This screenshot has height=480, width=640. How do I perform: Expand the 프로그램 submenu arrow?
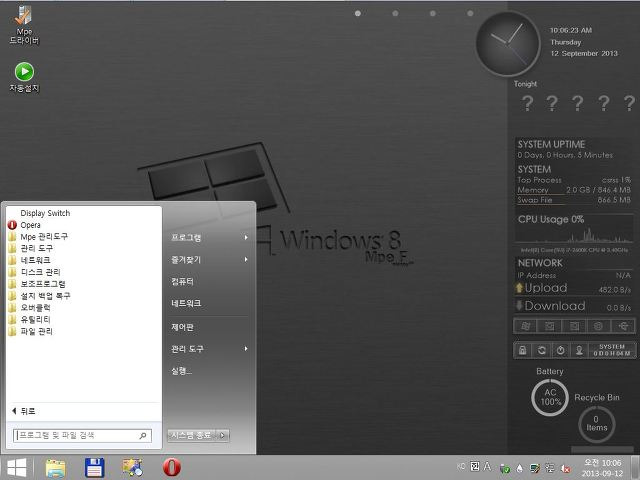coord(246,238)
